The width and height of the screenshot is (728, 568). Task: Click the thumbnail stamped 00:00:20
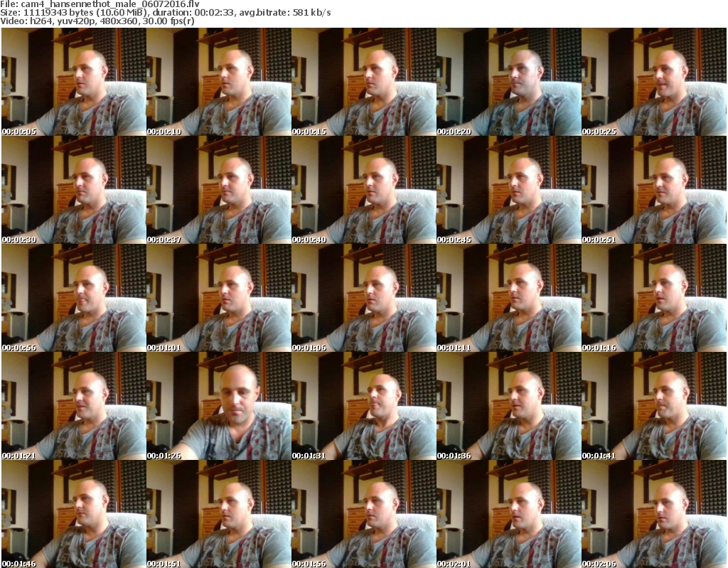point(508,82)
